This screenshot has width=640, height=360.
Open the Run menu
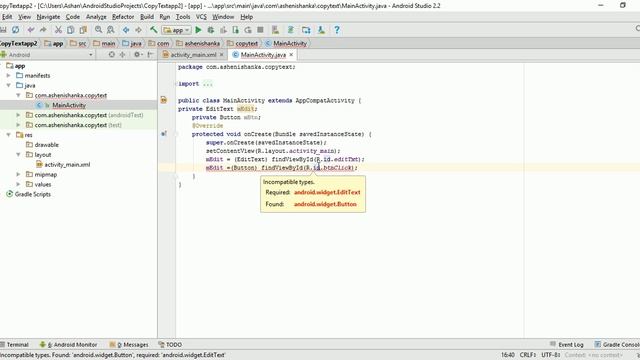164,17
